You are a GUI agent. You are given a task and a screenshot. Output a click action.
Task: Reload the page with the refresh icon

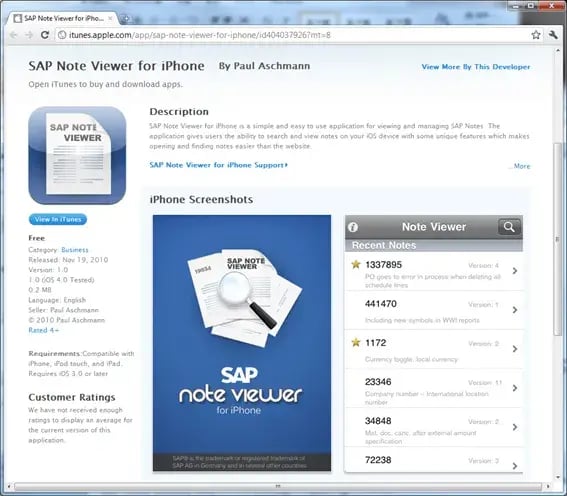(x=45, y=35)
